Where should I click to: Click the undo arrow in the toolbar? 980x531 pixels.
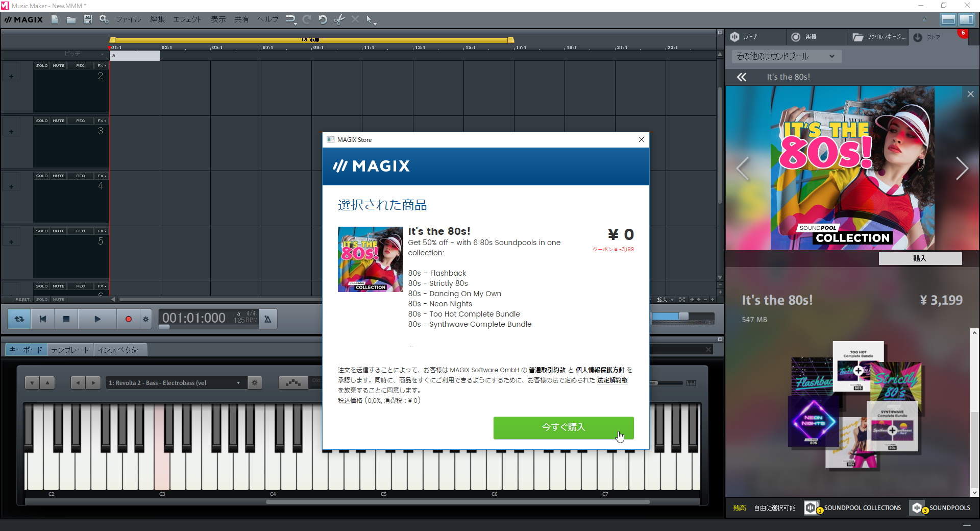[x=323, y=19]
